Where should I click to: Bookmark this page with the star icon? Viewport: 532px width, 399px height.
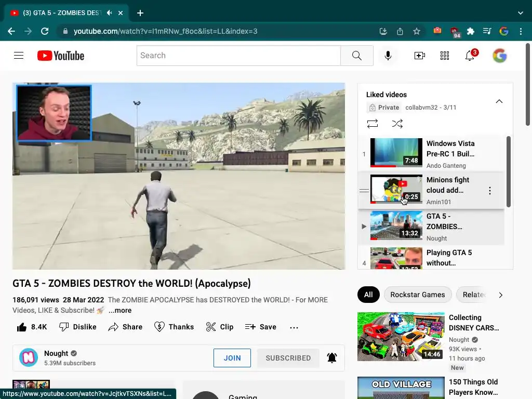tap(417, 32)
